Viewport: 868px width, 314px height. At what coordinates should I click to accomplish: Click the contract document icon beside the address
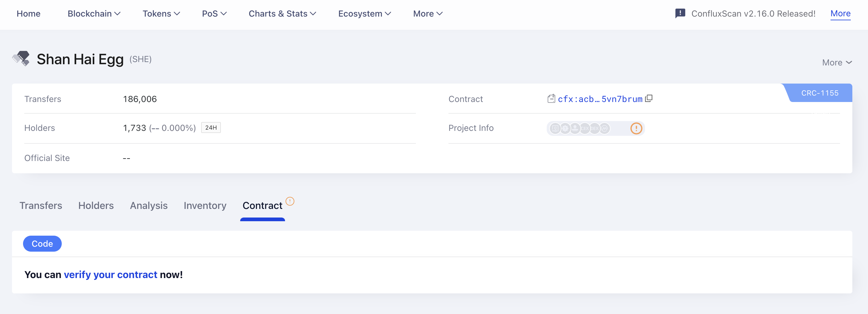click(x=551, y=99)
